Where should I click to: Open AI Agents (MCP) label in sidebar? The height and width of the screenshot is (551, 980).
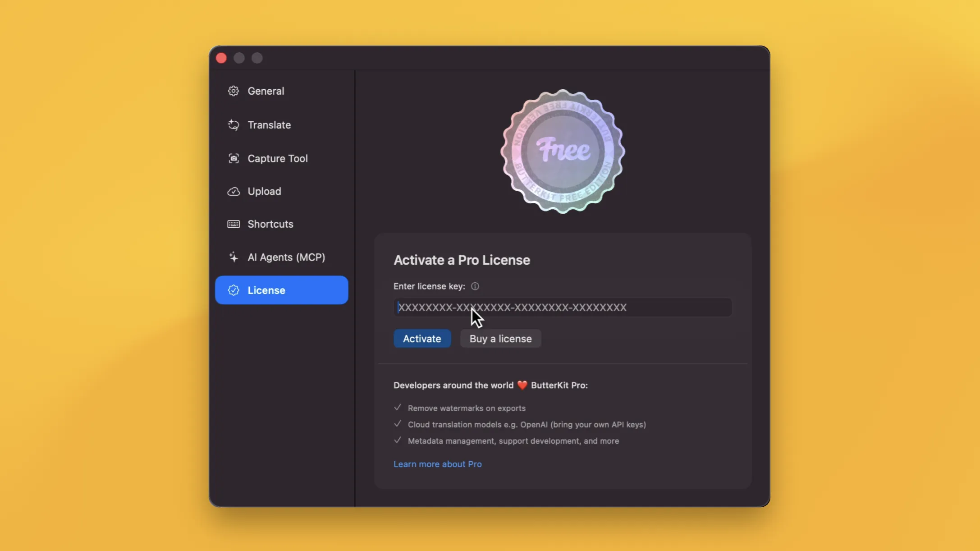tap(286, 257)
